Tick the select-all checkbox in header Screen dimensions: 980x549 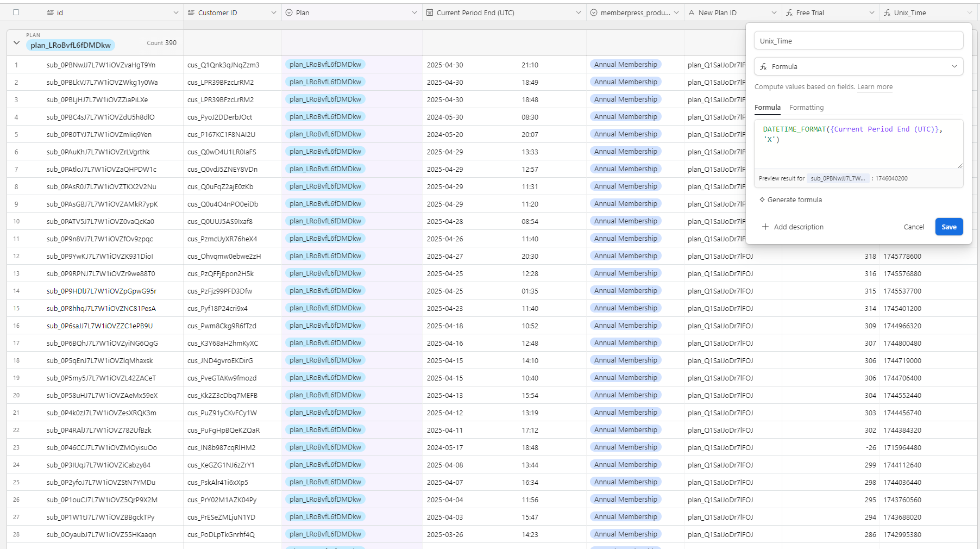(x=16, y=13)
